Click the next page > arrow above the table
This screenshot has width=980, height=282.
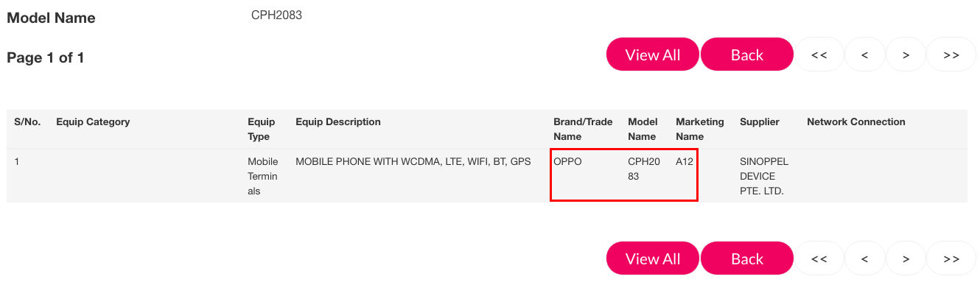(x=906, y=54)
